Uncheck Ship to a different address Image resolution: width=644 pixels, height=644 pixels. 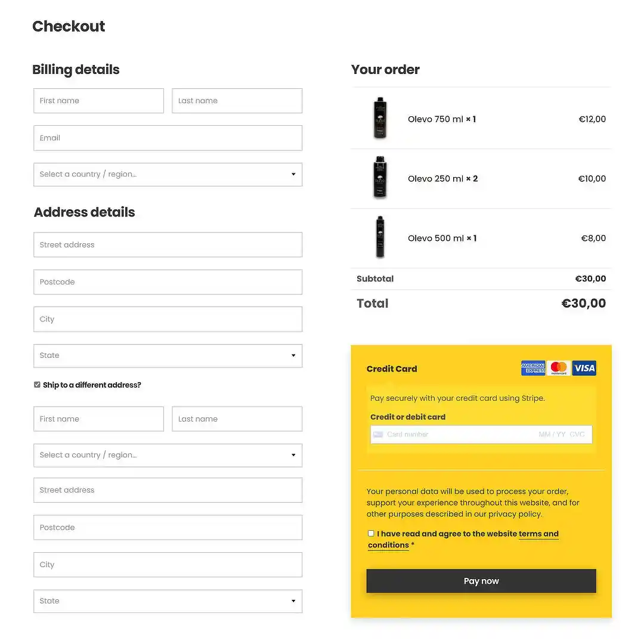[37, 385]
